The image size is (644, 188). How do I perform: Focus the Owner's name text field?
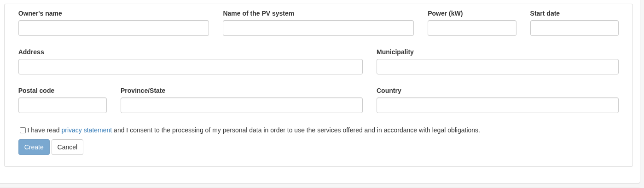113,28
